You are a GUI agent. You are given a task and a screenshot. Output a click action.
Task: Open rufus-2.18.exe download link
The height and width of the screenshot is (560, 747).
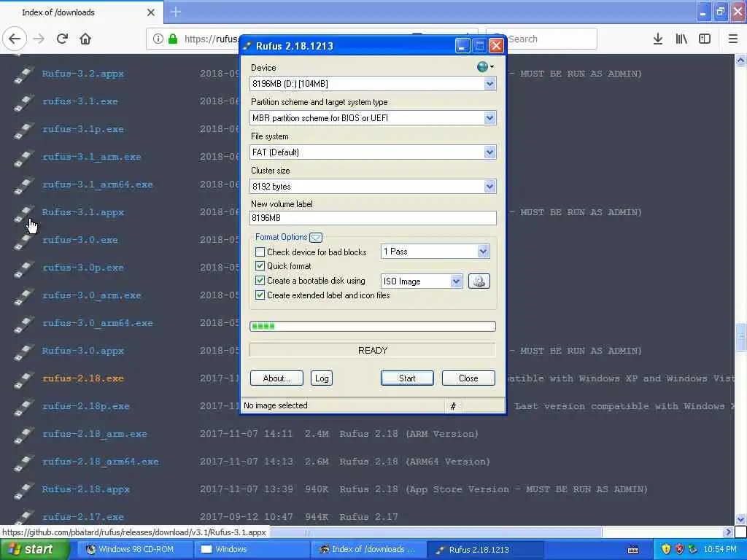pyautogui.click(x=83, y=378)
